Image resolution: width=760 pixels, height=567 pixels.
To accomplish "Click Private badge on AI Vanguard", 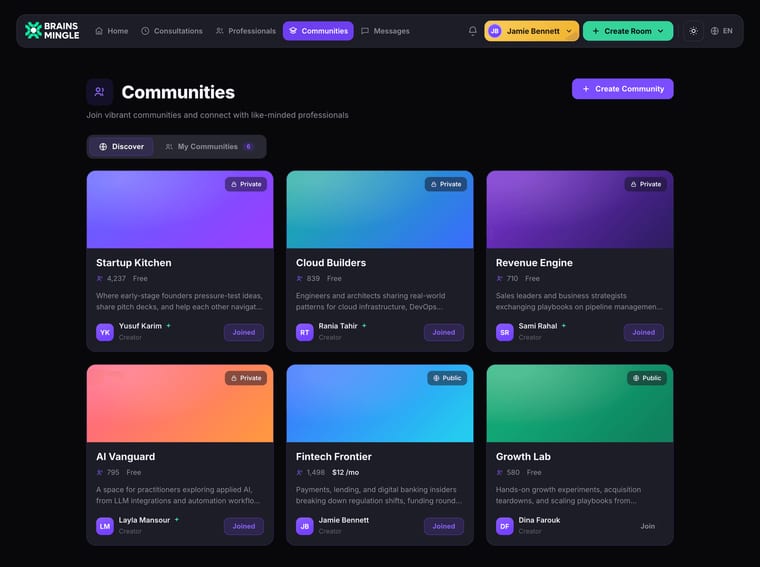I will [246, 378].
